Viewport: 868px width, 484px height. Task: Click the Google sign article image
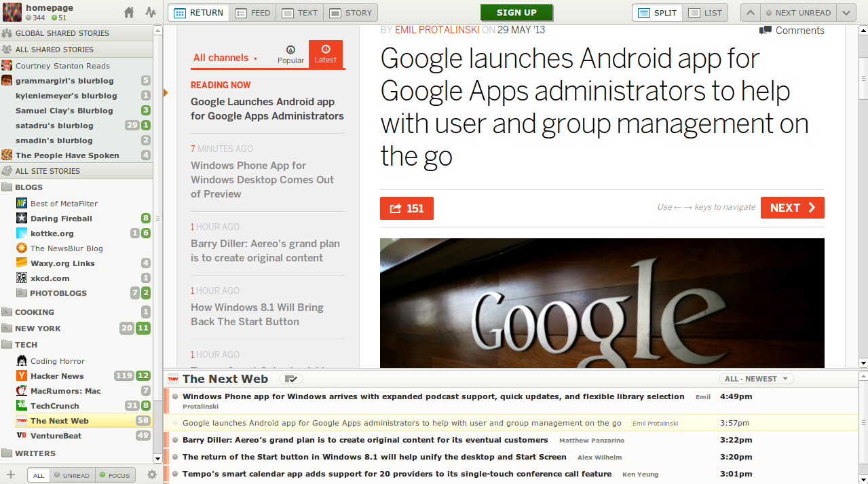[x=602, y=303]
